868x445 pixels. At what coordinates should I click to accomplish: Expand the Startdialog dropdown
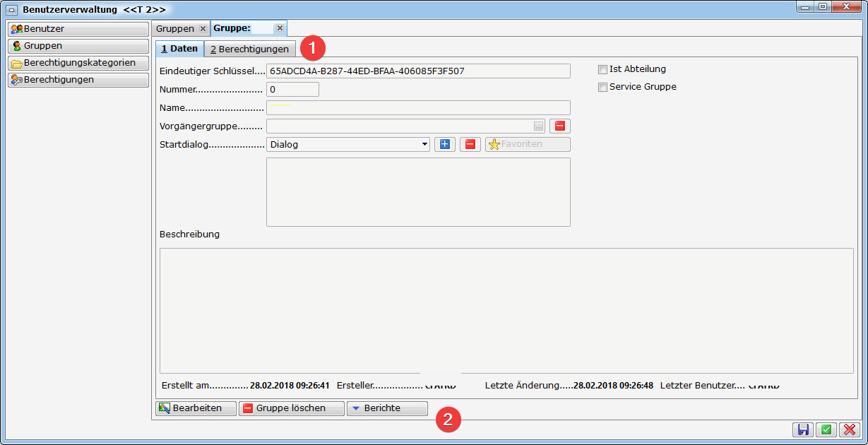click(424, 144)
